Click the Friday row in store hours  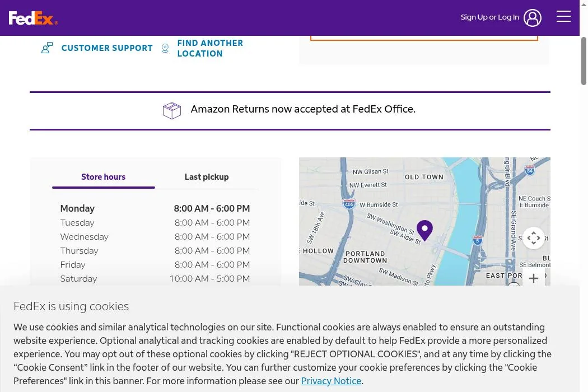pyautogui.click(x=155, y=265)
